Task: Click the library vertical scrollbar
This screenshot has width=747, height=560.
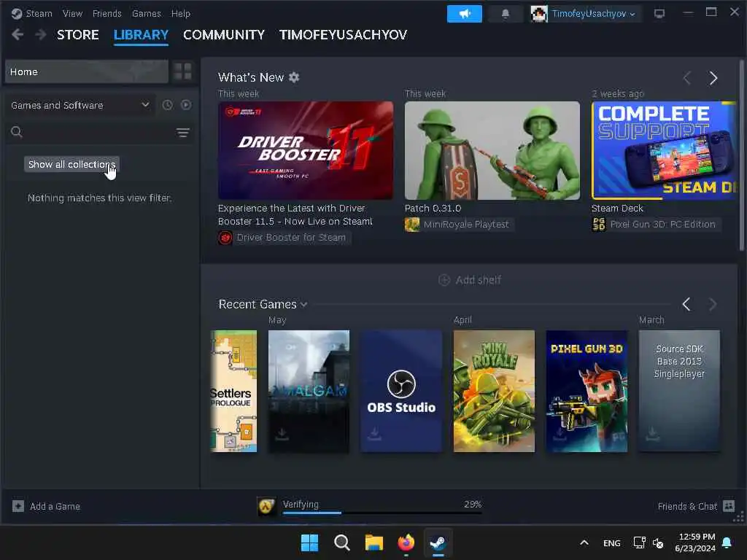Action: (741, 155)
